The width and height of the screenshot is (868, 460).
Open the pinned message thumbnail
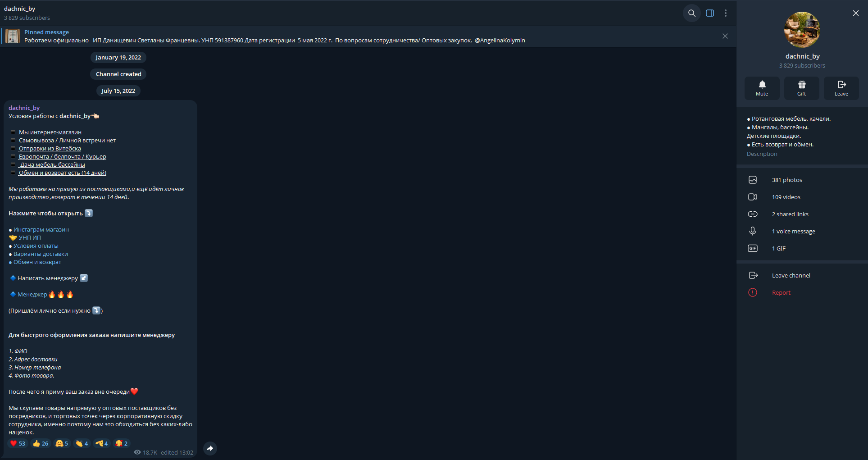coord(13,36)
